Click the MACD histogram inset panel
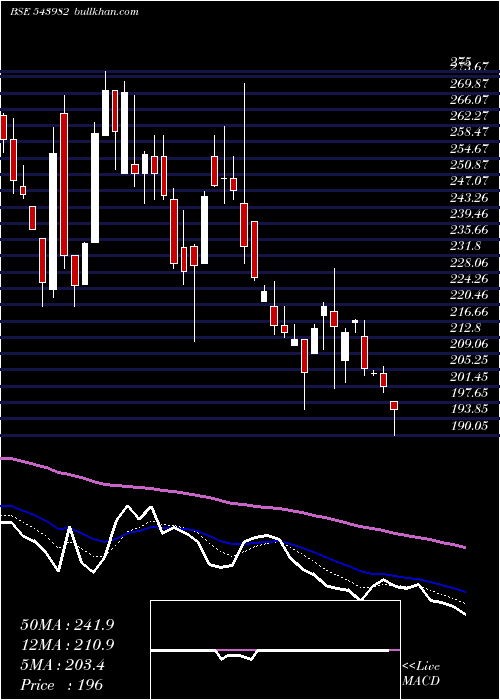This screenshot has width=500, height=700. point(275,650)
